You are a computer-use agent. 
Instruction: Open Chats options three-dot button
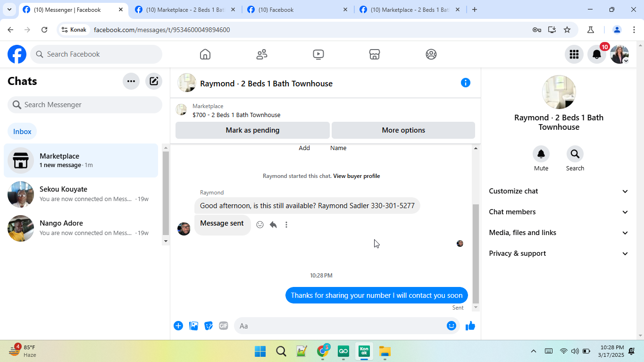[131, 81]
